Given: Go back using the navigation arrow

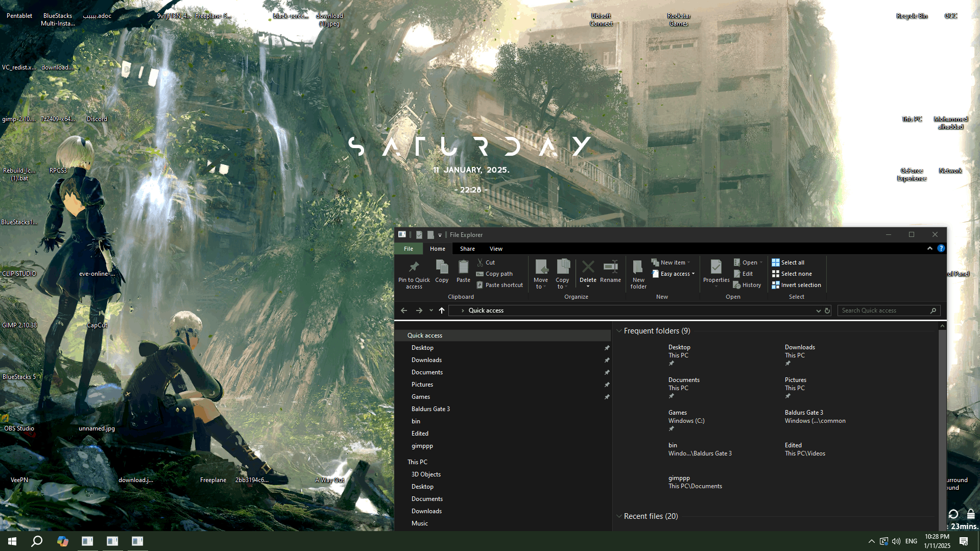Looking at the screenshot, I should click(x=404, y=310).
